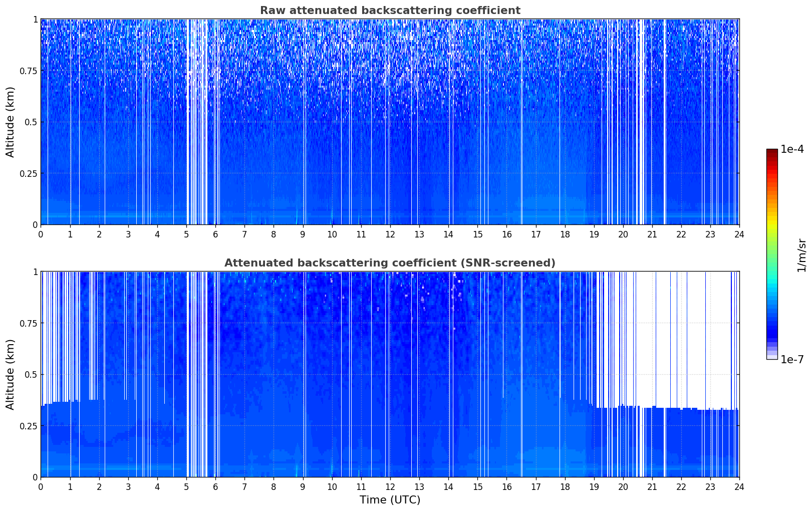Click the "0.25" altitude tick on the raw plot

pyautogui.click(x=30, y=173)
